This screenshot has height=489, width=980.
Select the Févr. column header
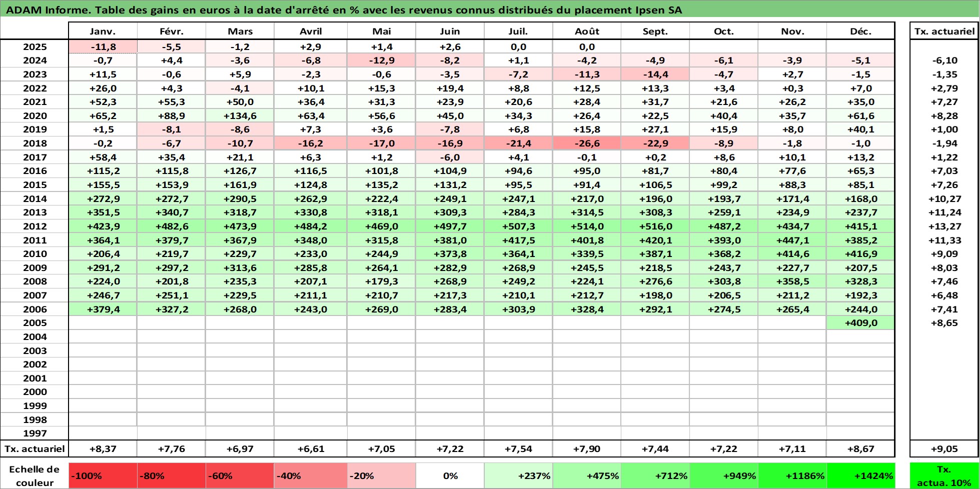(171, 31)
